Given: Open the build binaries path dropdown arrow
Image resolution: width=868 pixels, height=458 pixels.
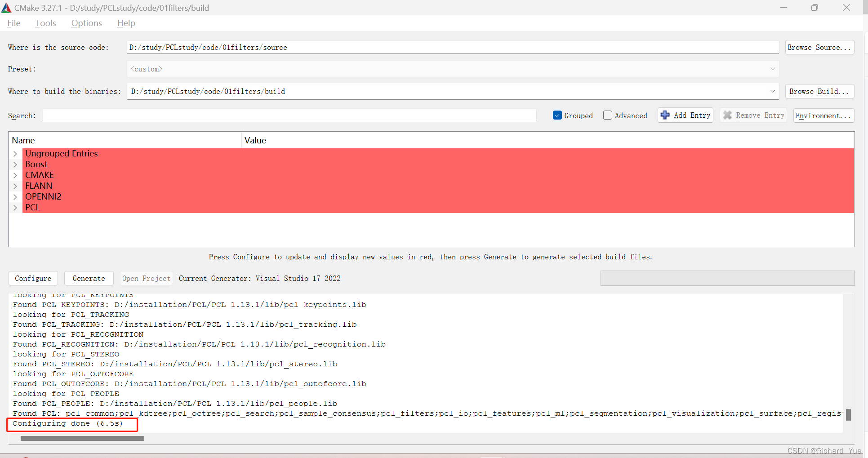Looking at the screenshot, I should click(x=773, y=91).
